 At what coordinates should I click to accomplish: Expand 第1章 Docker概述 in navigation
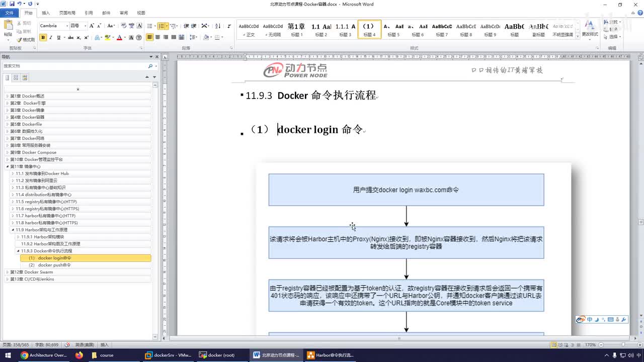[8, 96]
